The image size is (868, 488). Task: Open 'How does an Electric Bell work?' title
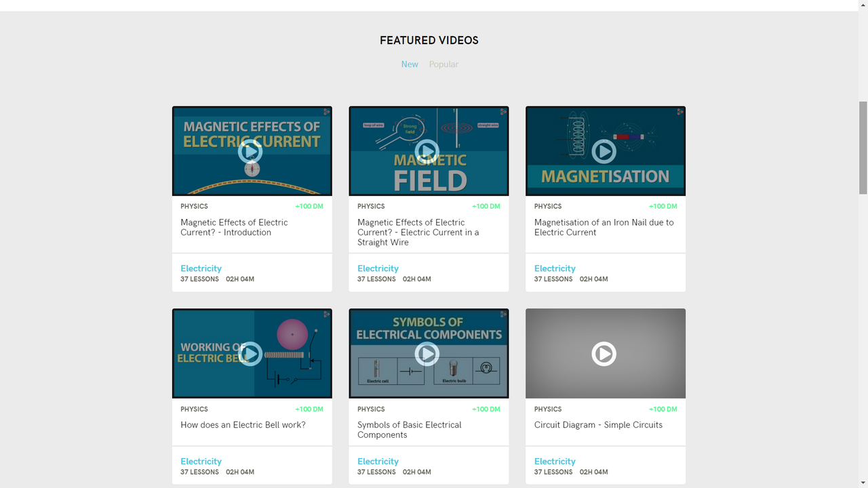pyautogui.click(x=243, y=425)
